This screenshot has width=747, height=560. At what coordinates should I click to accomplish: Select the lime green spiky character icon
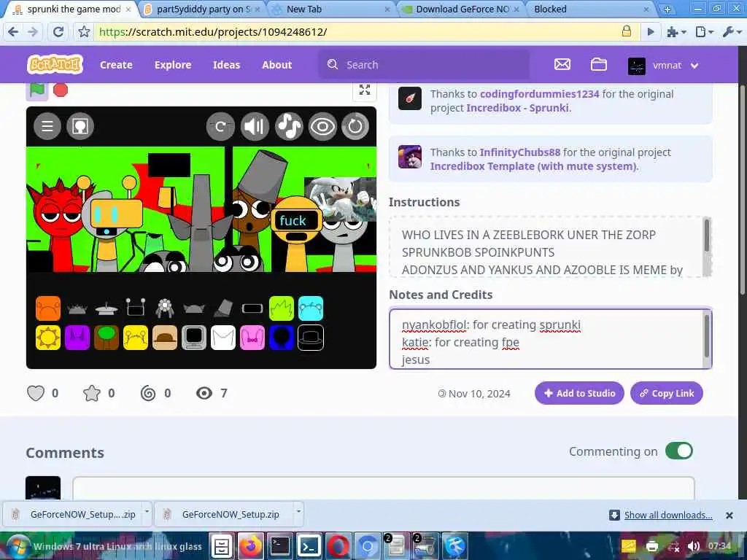[x=282, y=308]
